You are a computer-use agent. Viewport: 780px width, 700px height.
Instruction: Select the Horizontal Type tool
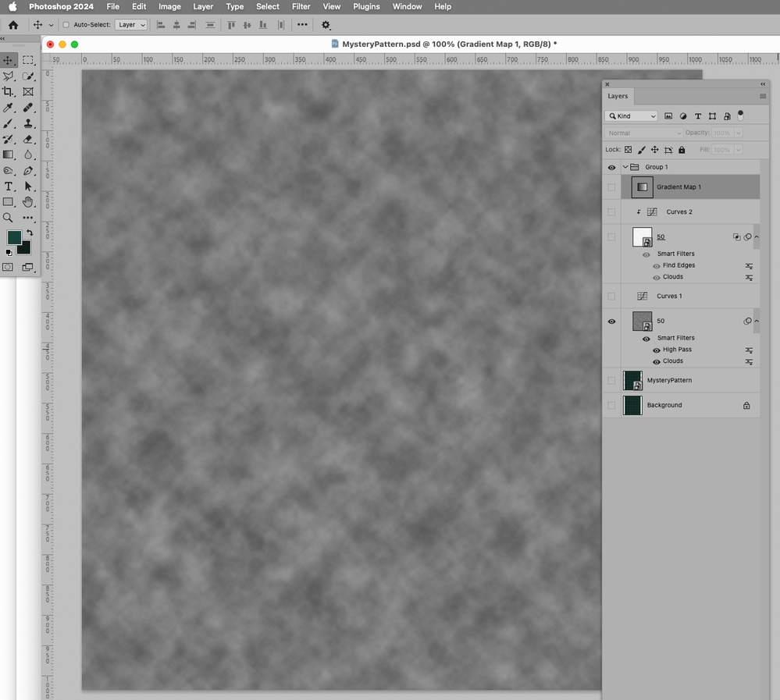pos(9,186)
